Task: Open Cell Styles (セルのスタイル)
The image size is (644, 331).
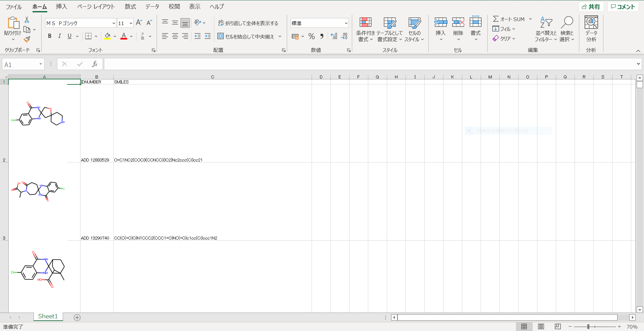Action: tap(414, 29)
